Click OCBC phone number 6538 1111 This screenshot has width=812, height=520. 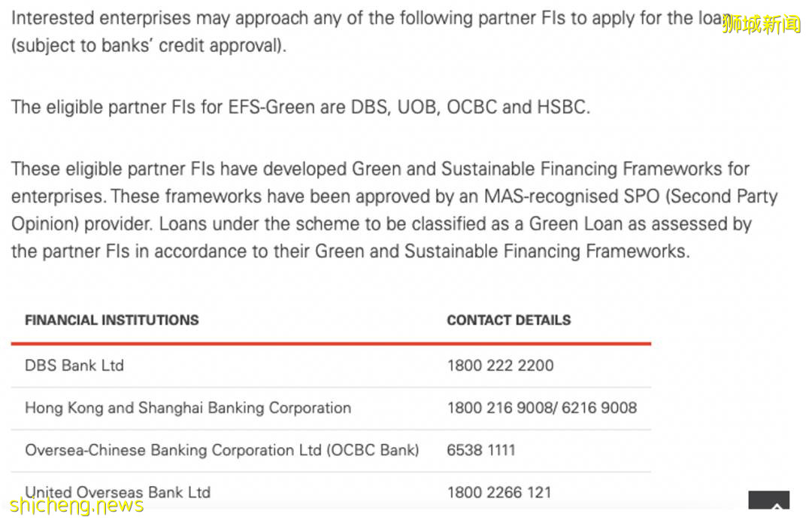point(481,450)
